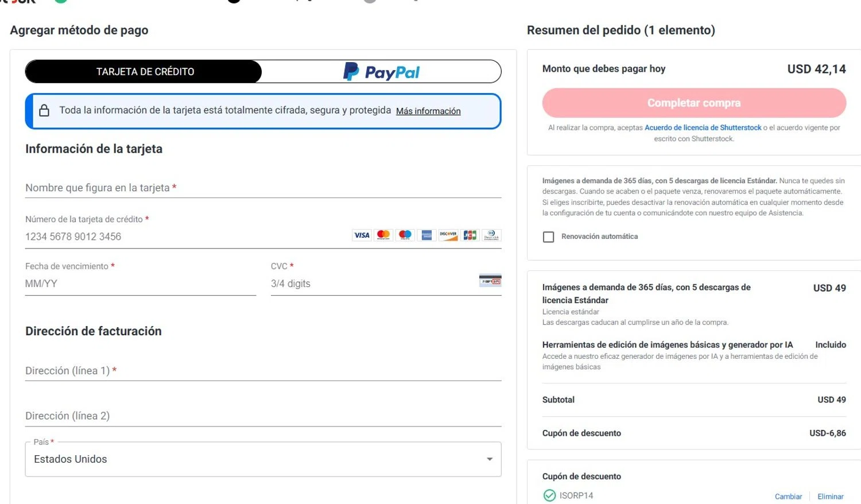Click the first Mastercard logo icon
This screenshot has height=504, width=861.
coord(383,235)
